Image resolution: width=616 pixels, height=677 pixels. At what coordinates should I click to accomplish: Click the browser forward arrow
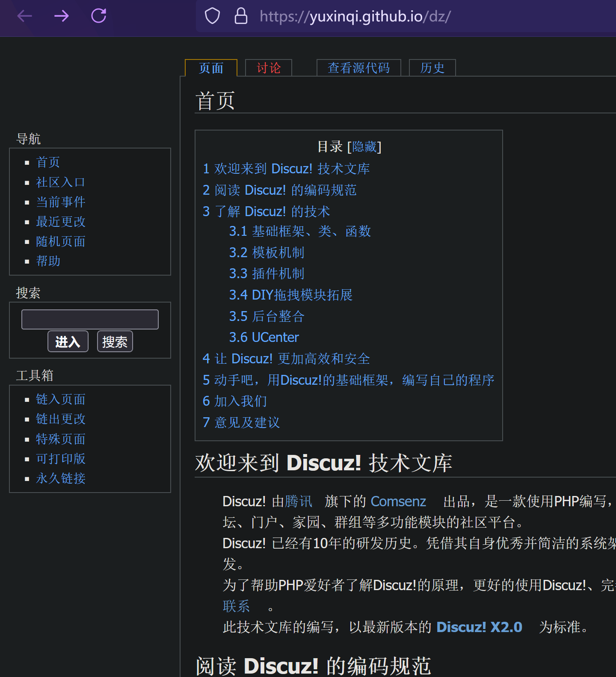coord(62,16)
